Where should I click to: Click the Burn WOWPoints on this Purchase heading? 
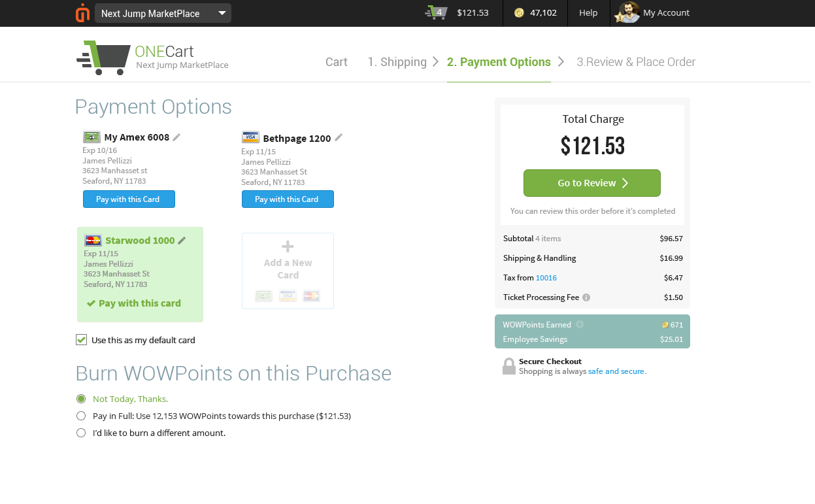233,373
